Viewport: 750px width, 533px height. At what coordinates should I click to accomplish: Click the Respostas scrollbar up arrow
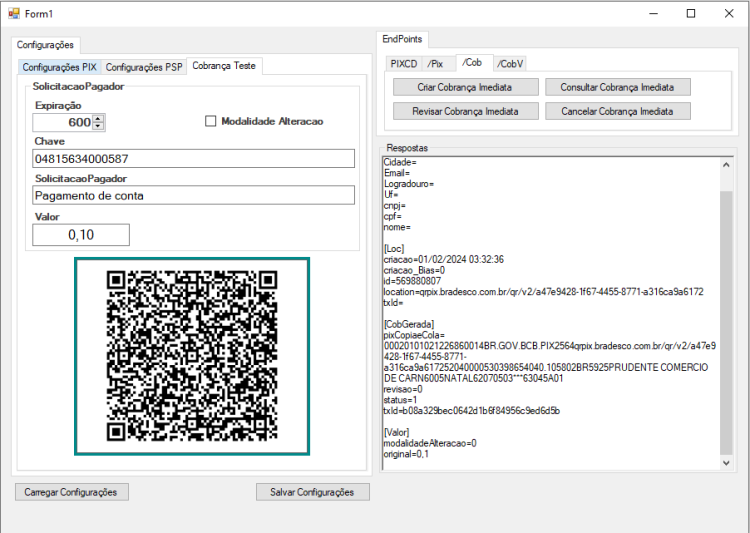point(726,165)
